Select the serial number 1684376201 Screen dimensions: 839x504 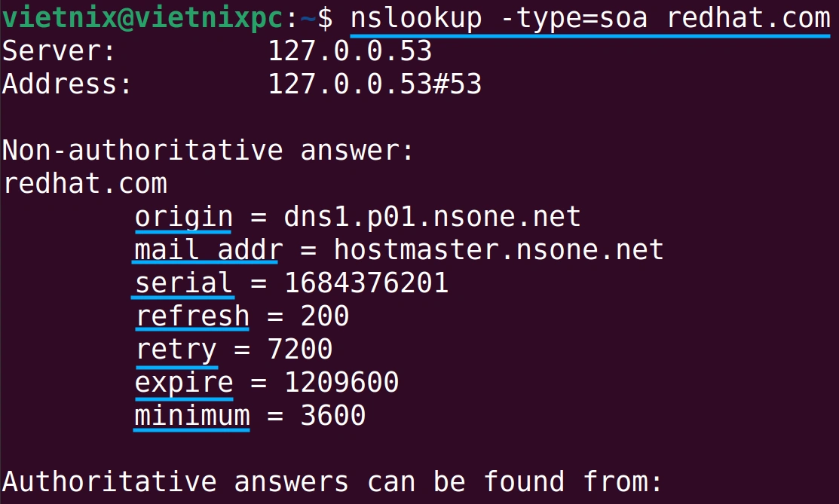(366, 283)
